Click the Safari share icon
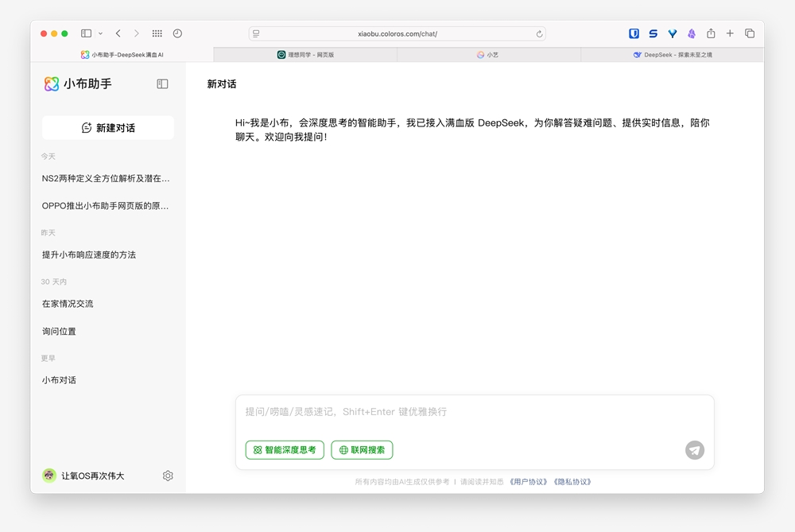 (x=711, y=33)
